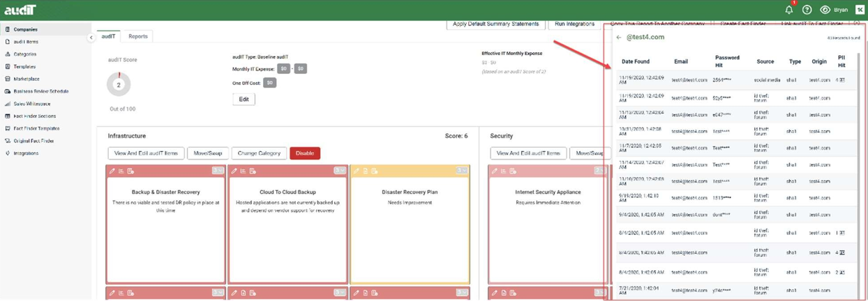Click the list icon on Cloud To Cloud Backup card
The width and height of the screenshot is (868, 301).
243,171
